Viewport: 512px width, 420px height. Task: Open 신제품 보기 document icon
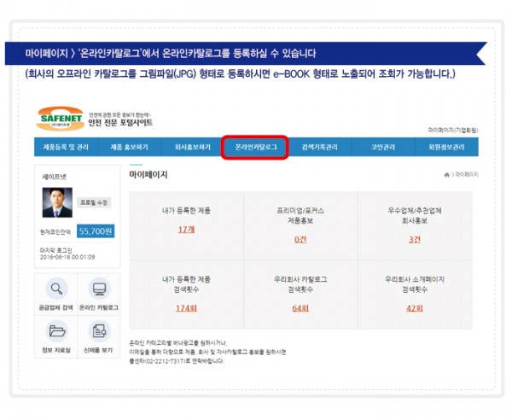[x=98, y=331]
